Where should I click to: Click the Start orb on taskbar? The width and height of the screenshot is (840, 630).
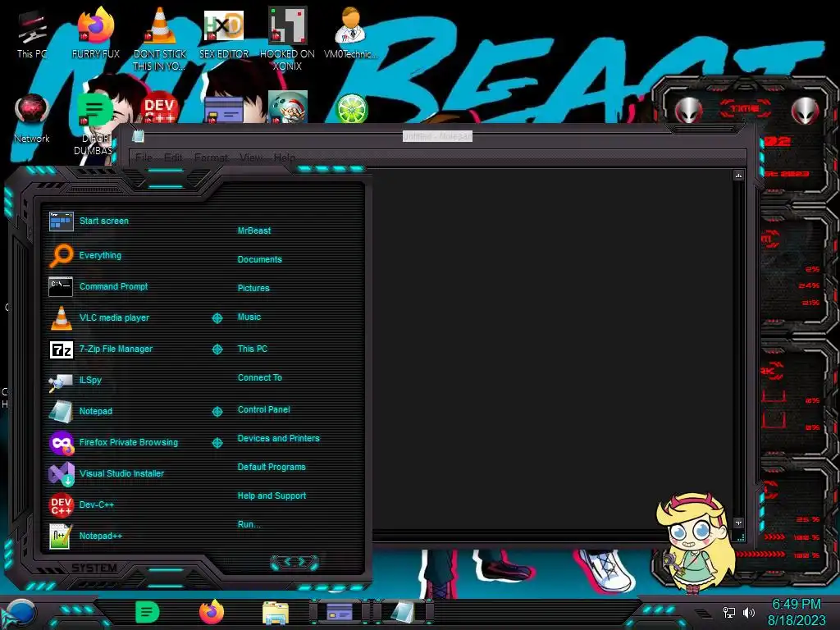point(20,613)
